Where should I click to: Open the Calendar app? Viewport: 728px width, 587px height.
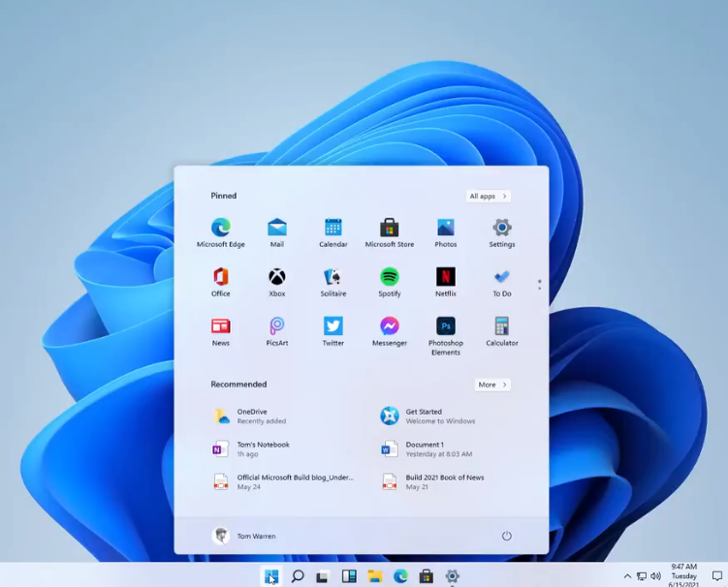click(x=333, y=232)
